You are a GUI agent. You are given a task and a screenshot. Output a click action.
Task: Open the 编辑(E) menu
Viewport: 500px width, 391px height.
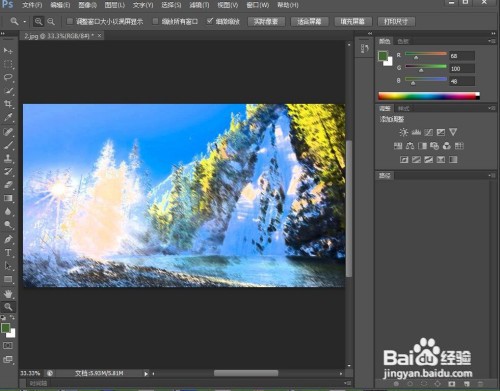point(60,5)
